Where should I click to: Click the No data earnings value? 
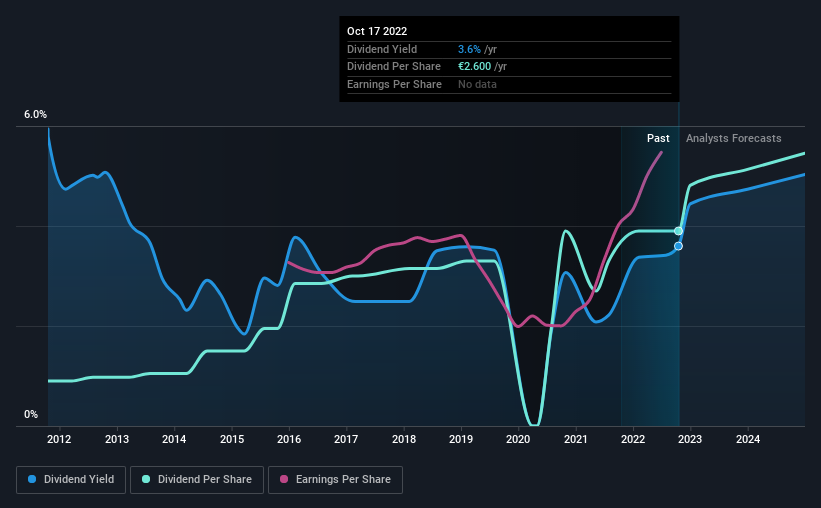[478, 84]
